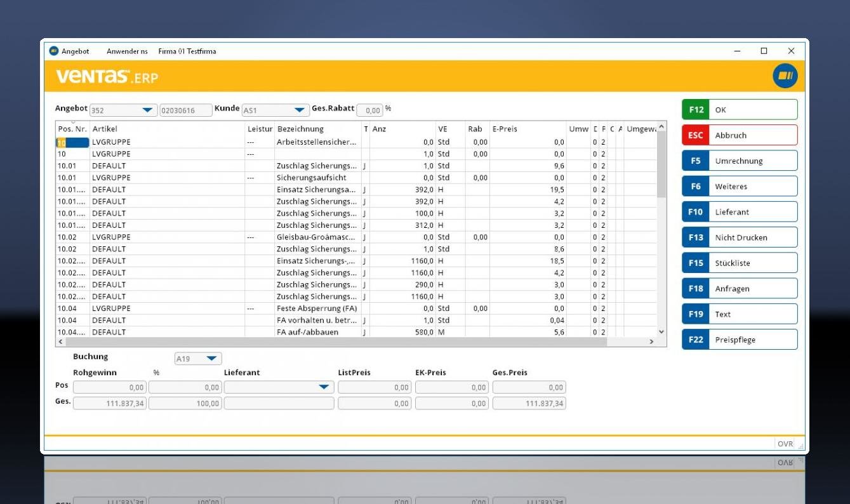850x504 pixels.
Task: Confirm with the F12 OK button
Action: point(740,110)
